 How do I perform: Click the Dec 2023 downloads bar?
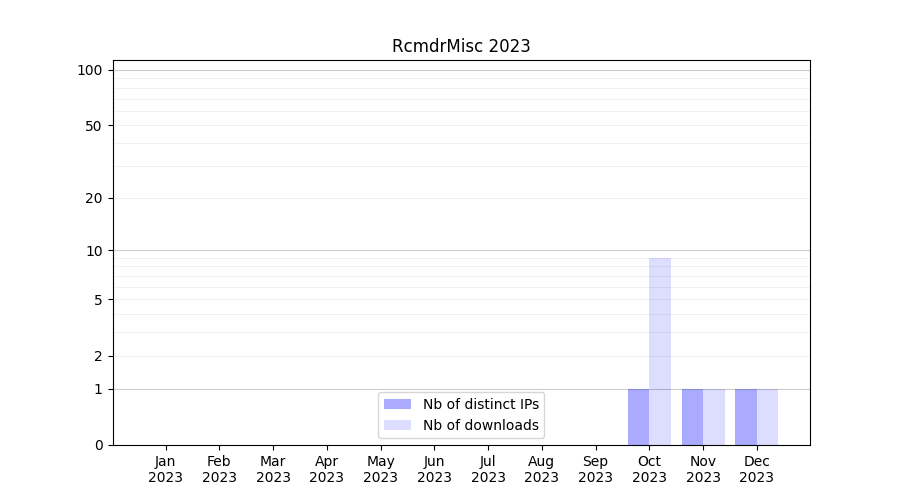[767, 417]
